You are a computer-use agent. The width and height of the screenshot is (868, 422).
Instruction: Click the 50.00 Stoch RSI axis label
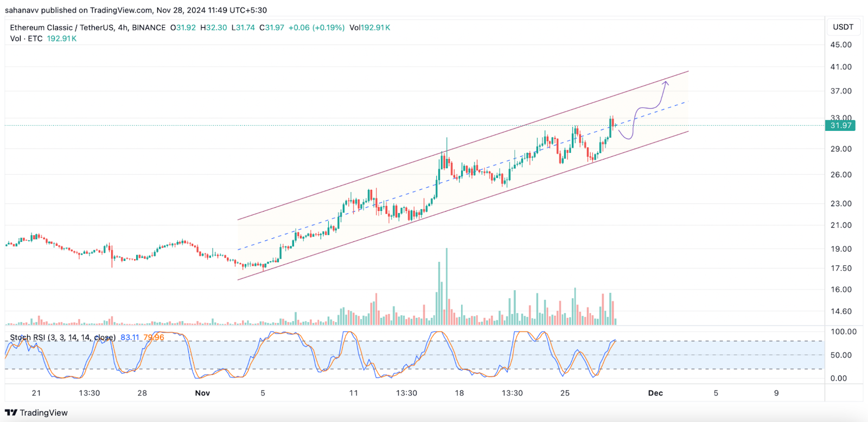[x=841, y=355]
